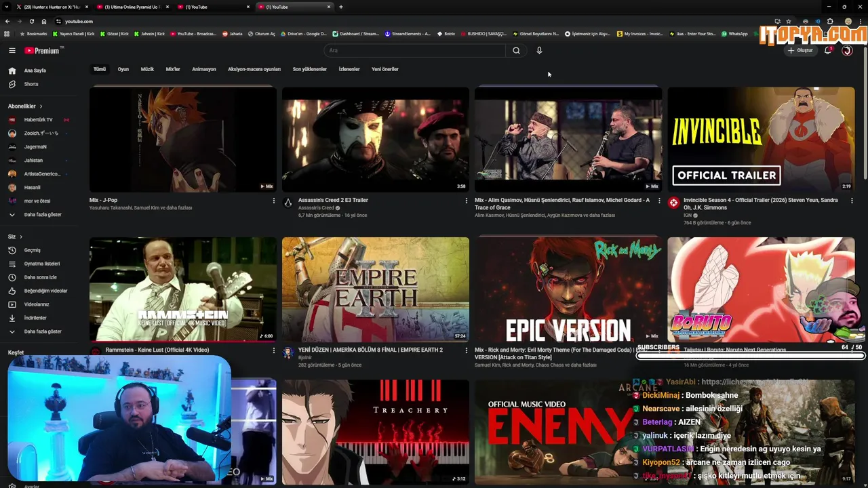This screenshot has height=488, width=868.
Task: Open the Abonelikler section chevron
Action: pyautogui.click(x=41, y=106)
